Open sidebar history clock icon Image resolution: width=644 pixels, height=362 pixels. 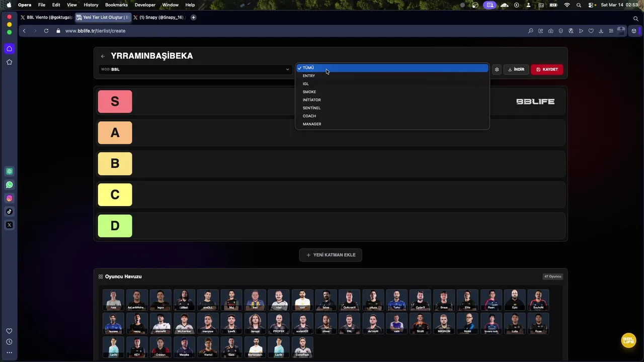pyautogui.click(x=9, y=342)
